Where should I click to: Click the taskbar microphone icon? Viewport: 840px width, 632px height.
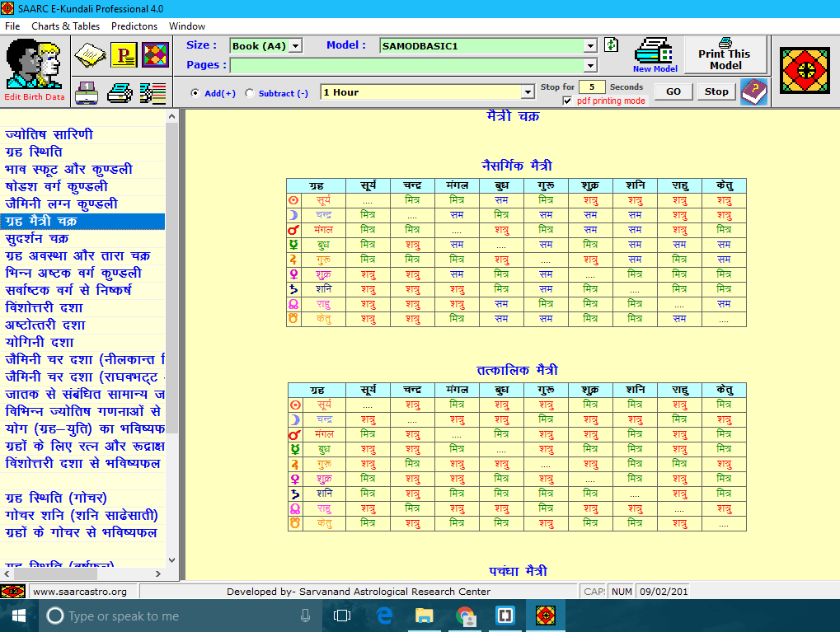pos(305,616)
